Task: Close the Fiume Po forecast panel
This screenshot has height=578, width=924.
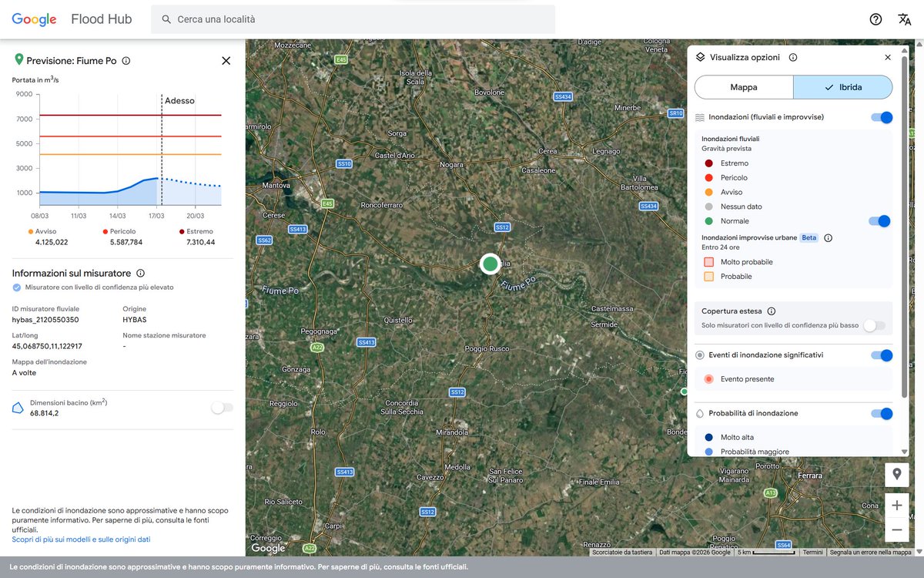Action: (x=226, y=60)
